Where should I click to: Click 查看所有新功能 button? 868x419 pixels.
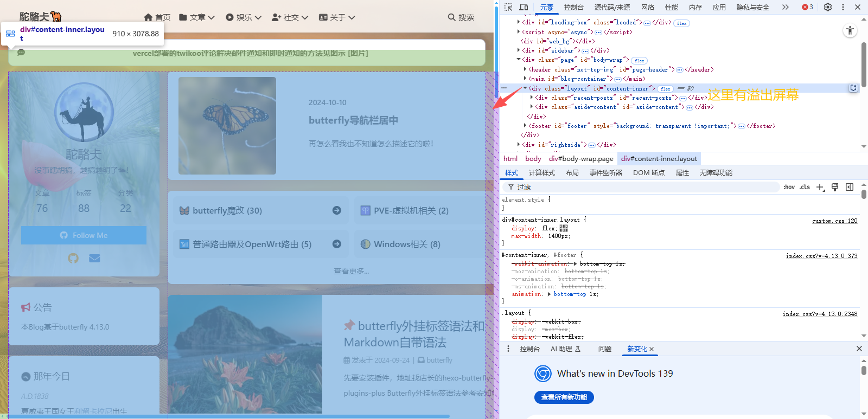564,397
